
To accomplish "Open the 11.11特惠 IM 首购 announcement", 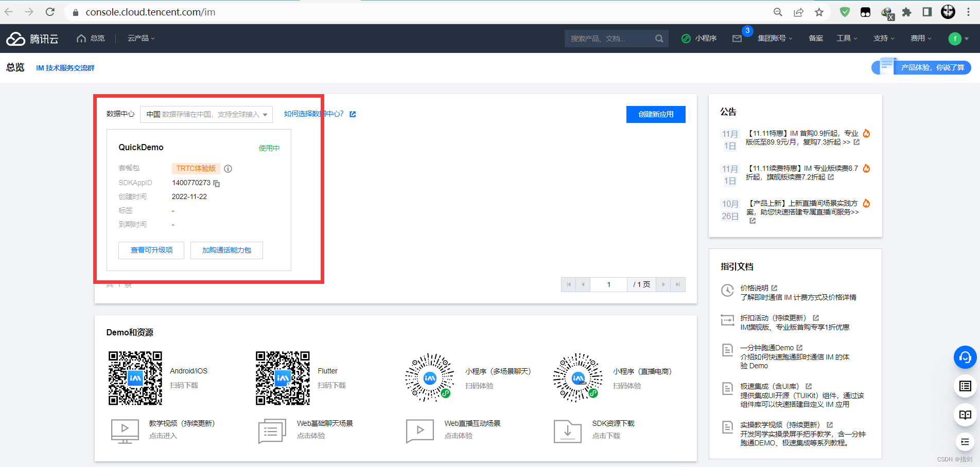I will coord(802,138).
